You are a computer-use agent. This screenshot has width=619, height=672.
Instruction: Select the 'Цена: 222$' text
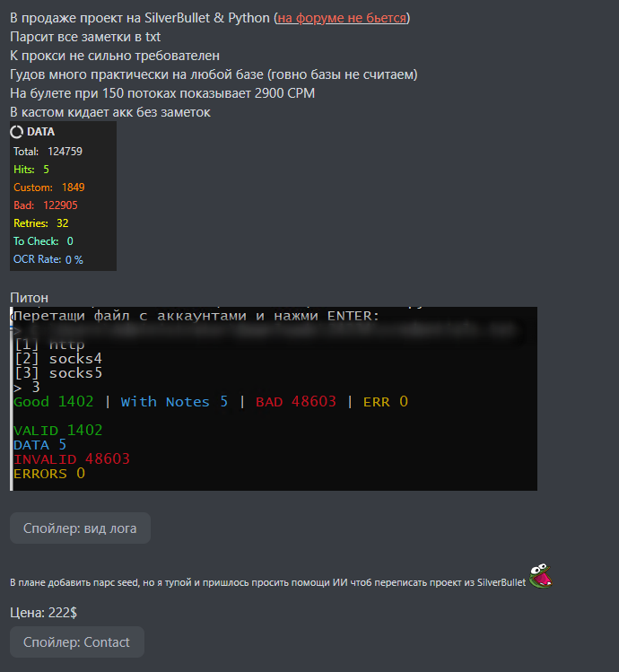click(43, 613)
